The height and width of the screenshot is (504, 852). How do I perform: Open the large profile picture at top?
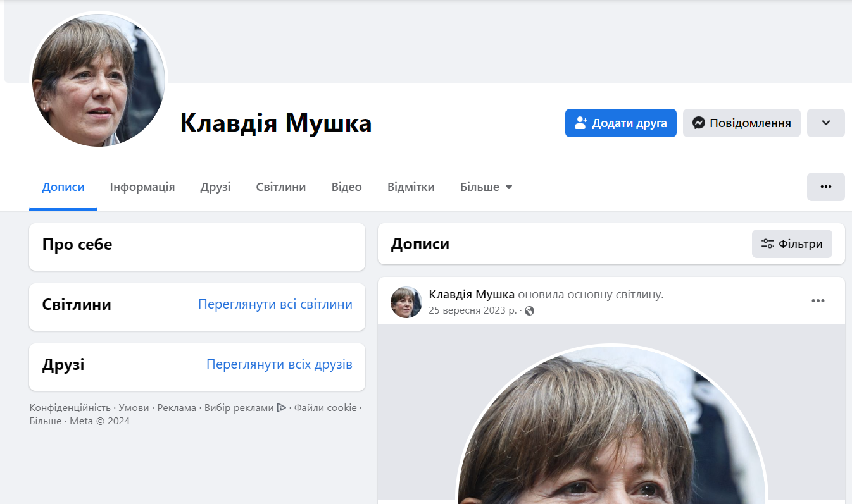coord(98,80)
